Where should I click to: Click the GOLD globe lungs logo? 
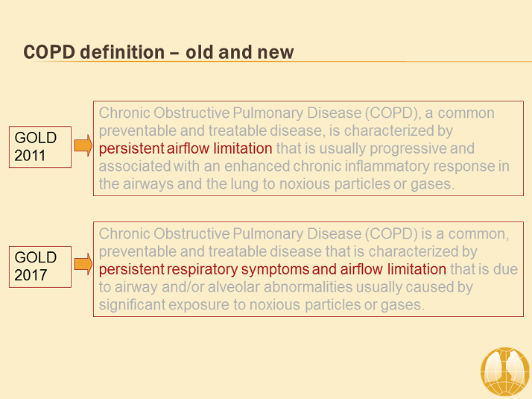click(x=504, y=370)
